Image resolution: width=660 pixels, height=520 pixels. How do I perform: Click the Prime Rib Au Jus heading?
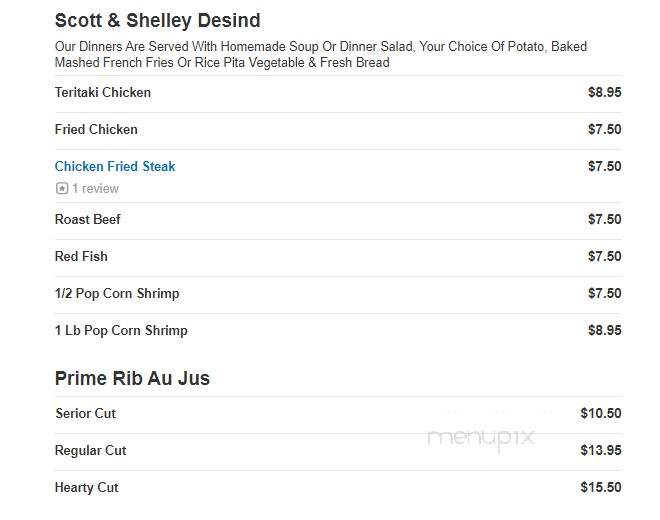pos(132,378)
